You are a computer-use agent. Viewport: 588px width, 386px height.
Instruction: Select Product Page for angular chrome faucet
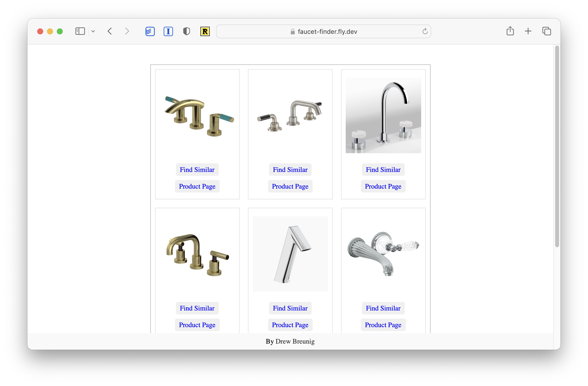[290, 324]
